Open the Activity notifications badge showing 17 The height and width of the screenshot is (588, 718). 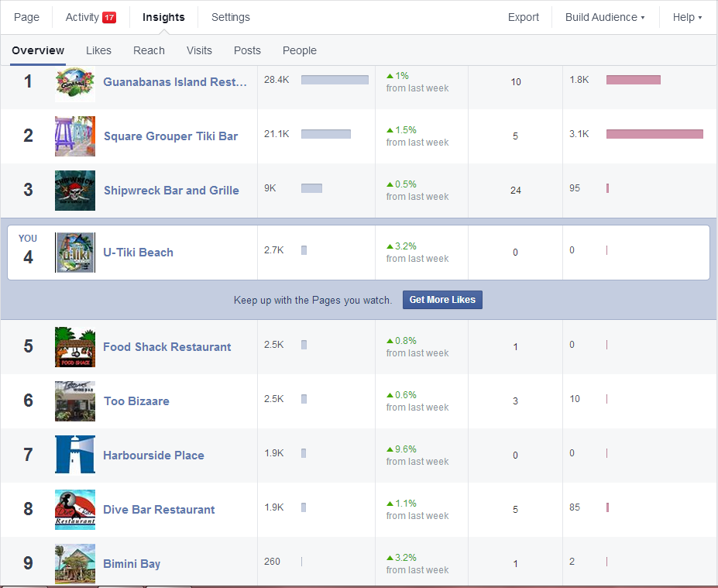[109, 17]
